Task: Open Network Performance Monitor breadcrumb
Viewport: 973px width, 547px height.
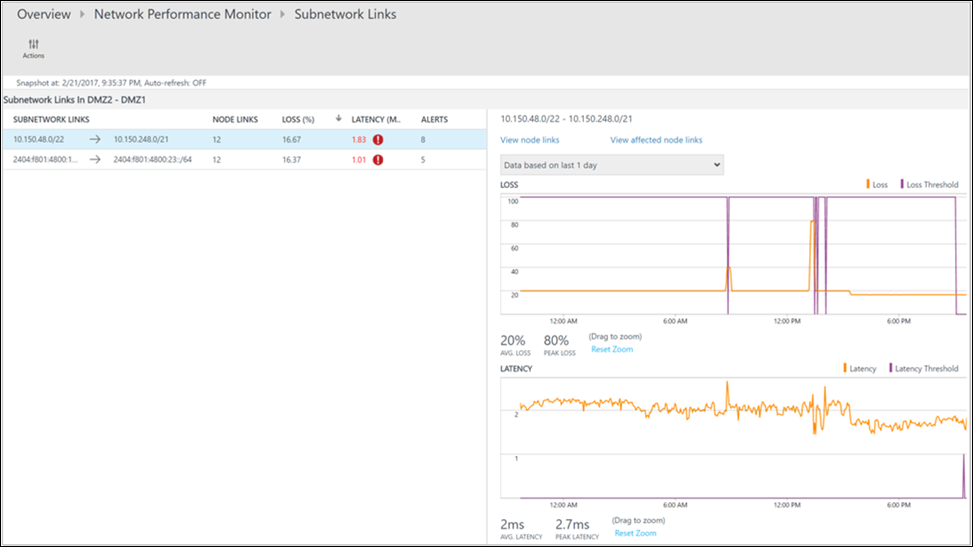Action: tap(182, 15)
